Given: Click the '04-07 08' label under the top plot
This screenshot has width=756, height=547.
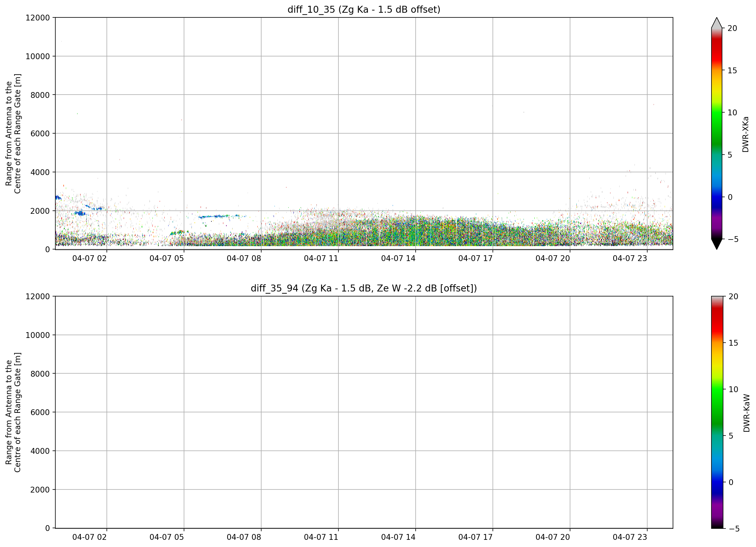Looking at the screenshot, I should [244, 259].
